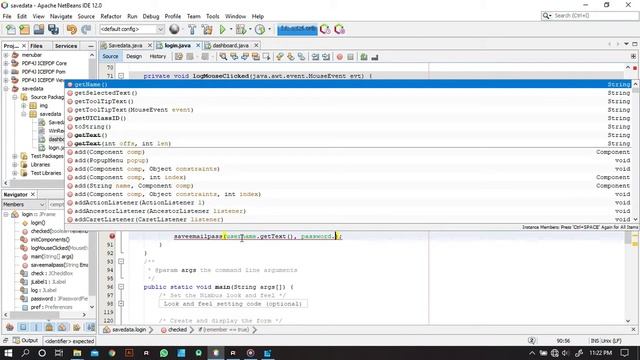Open Windows Start menu

(x=8, y=353)
